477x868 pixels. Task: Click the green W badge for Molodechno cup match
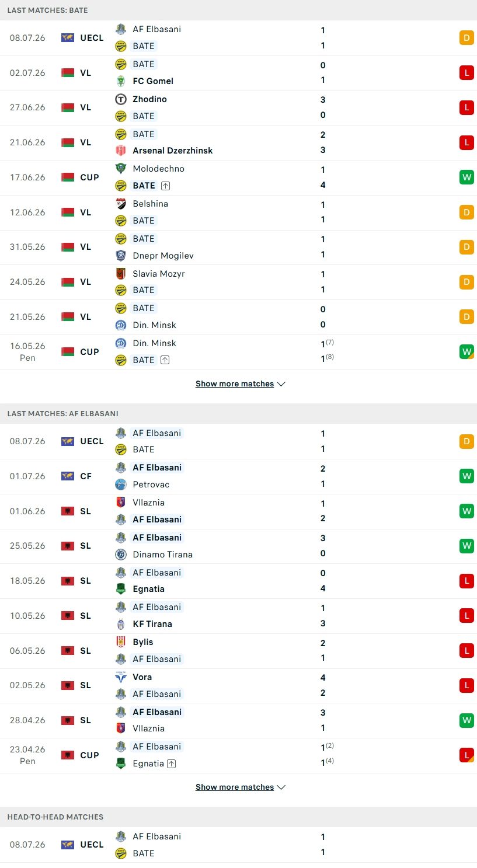(466, 177)
